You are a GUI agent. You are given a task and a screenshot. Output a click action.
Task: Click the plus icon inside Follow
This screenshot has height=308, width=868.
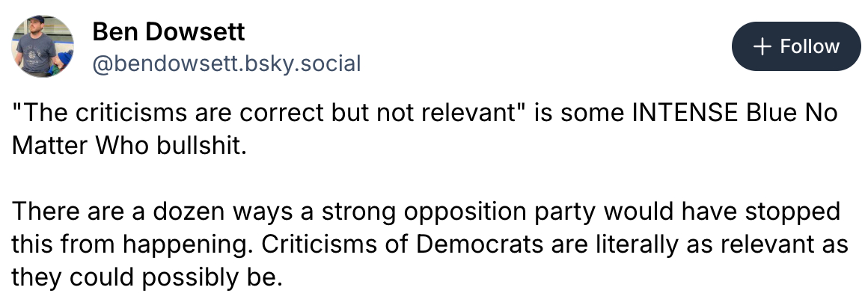click(x=762, y=46)
